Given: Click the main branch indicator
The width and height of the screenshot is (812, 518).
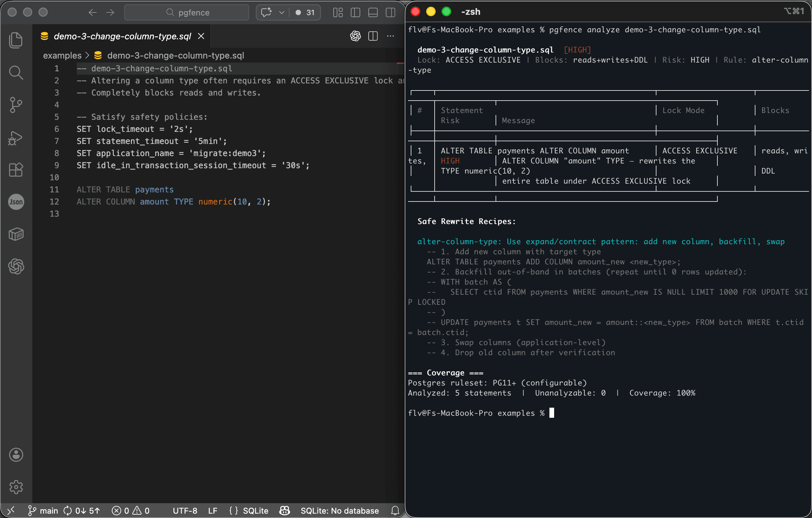Looking at the screenshot, I should point(43,511).
